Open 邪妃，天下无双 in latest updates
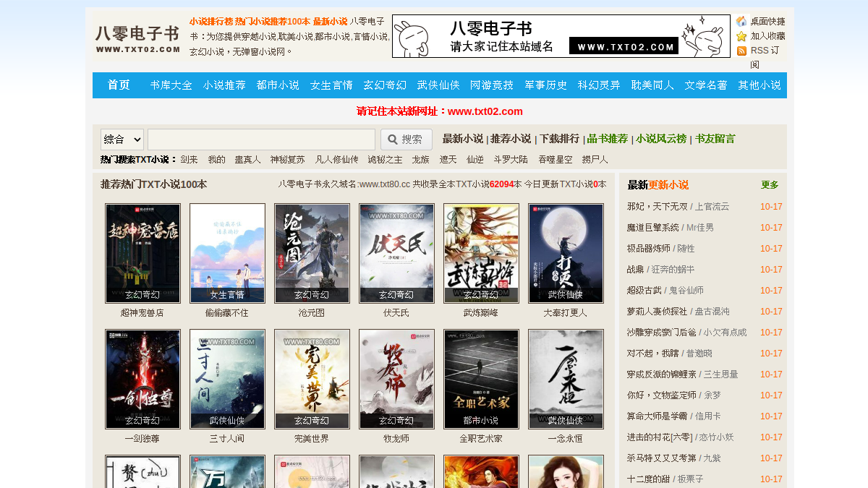This screenshot has width=868, height=488. 657,207
